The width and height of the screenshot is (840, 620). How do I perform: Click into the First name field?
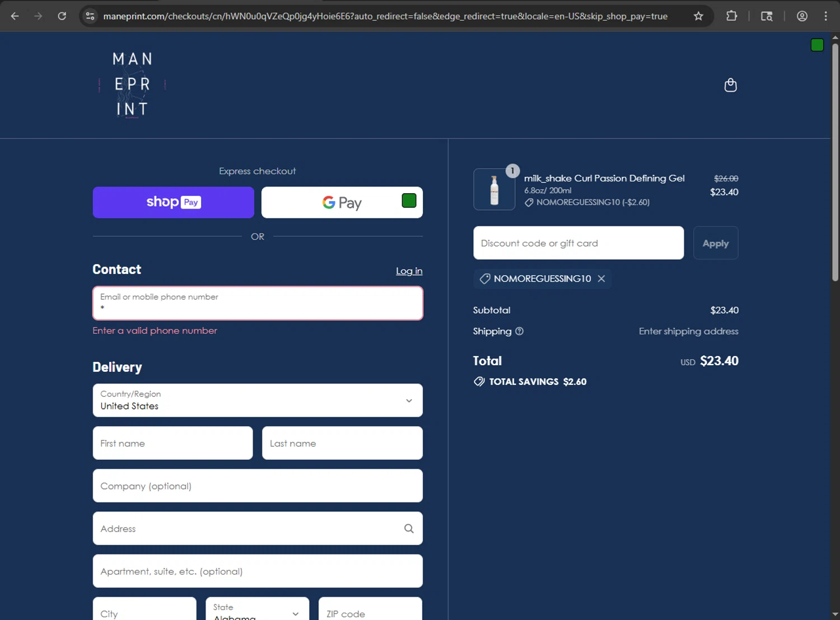[172, 443]
